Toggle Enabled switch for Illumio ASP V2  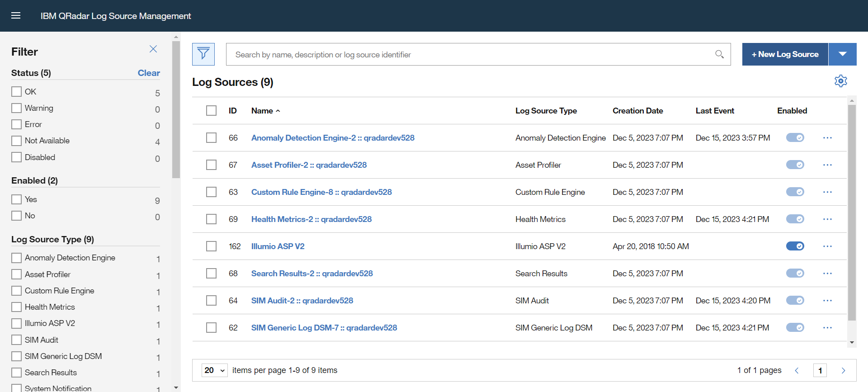(x=795, y=246)
